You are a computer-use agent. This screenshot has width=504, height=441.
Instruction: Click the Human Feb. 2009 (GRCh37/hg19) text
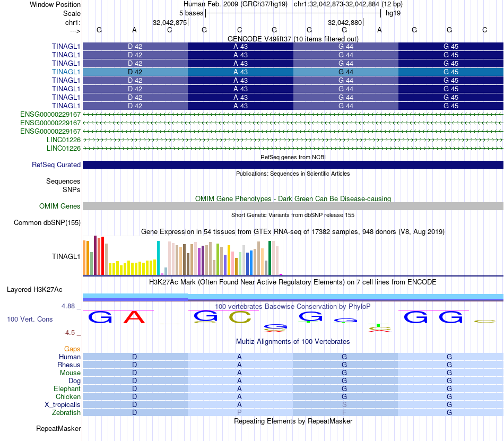click(x=235, y=4)
